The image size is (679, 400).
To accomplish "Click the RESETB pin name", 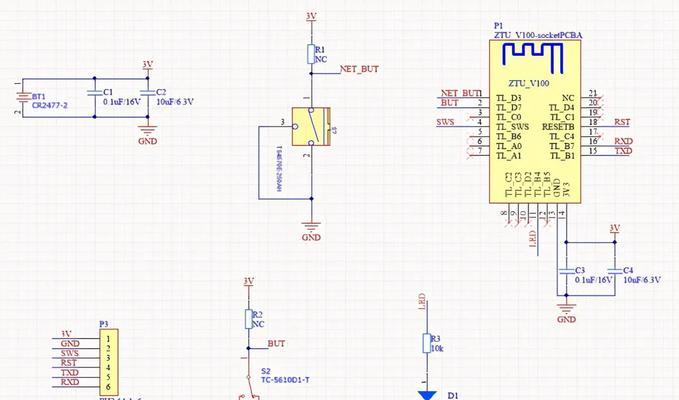I will coord(558,127).
